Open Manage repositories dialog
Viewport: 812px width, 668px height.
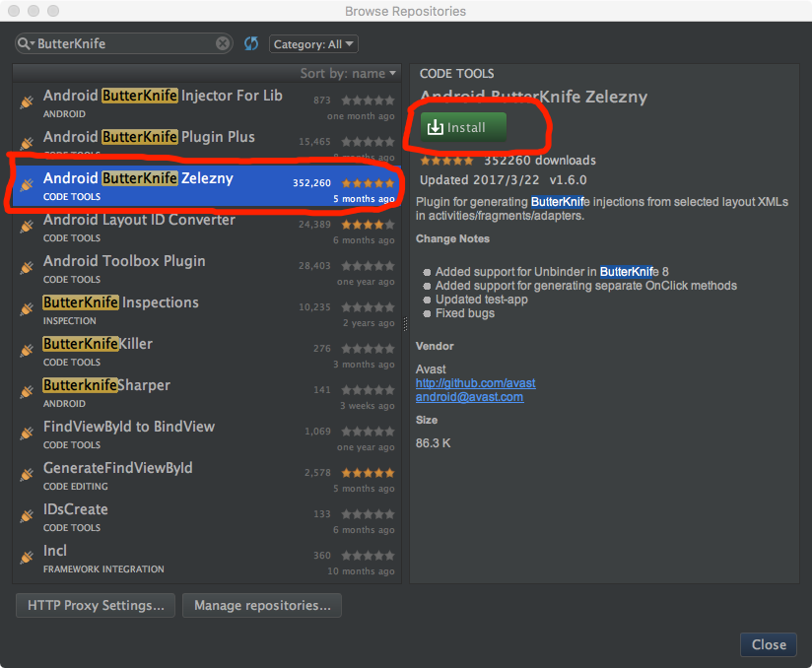(262, 605)
